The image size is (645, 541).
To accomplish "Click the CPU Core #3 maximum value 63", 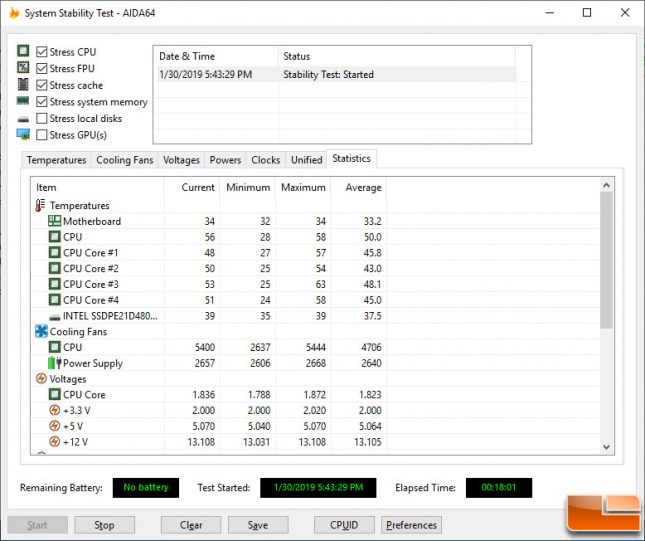I will coord(320,284).
